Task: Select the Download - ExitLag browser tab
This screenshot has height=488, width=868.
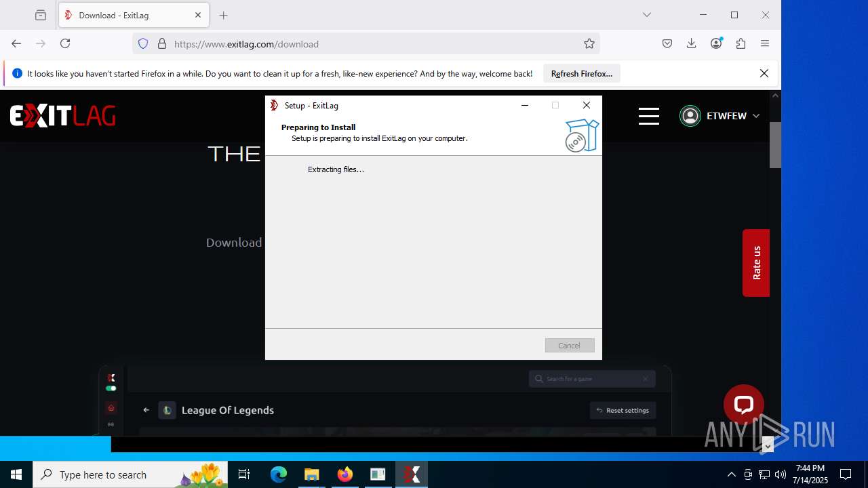Action: (134, 15)
